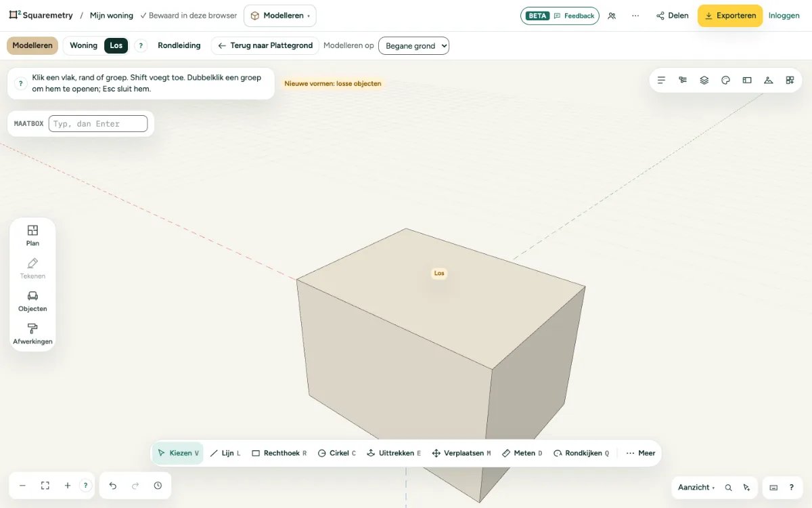Viewport: 812px width, 508px height.
Task: Open the top bar more options ellipsis
Action: [x=635, y=16]
